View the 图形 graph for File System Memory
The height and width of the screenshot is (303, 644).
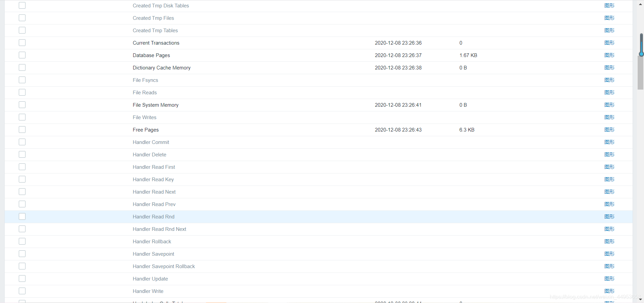(x=609, y=105)
